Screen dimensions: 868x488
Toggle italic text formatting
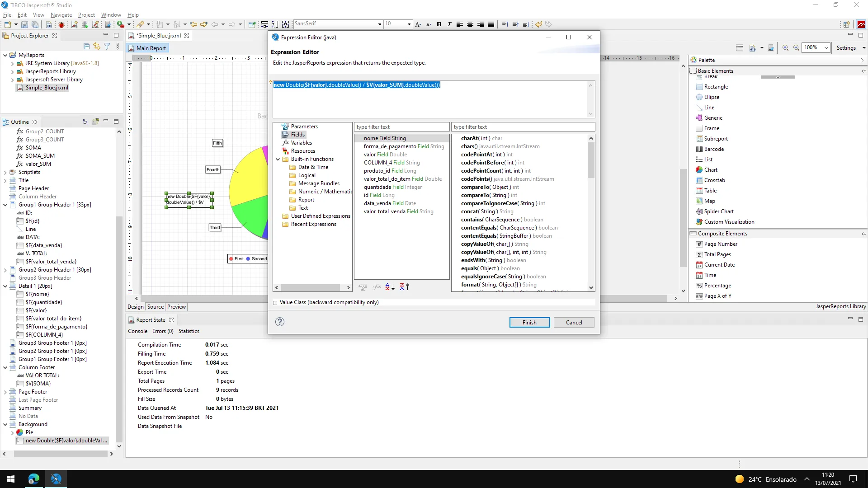(449, 24)
